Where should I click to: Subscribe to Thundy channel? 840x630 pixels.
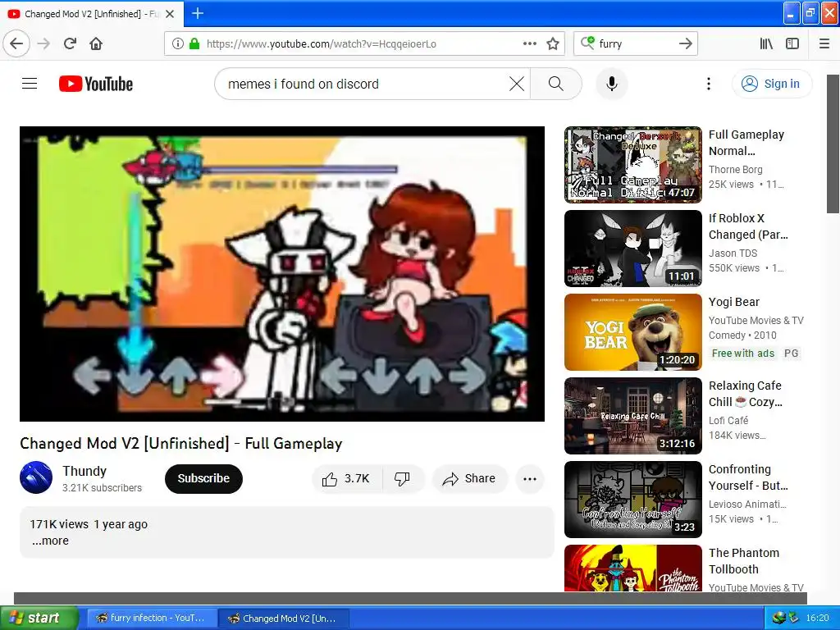coord(203,479)
